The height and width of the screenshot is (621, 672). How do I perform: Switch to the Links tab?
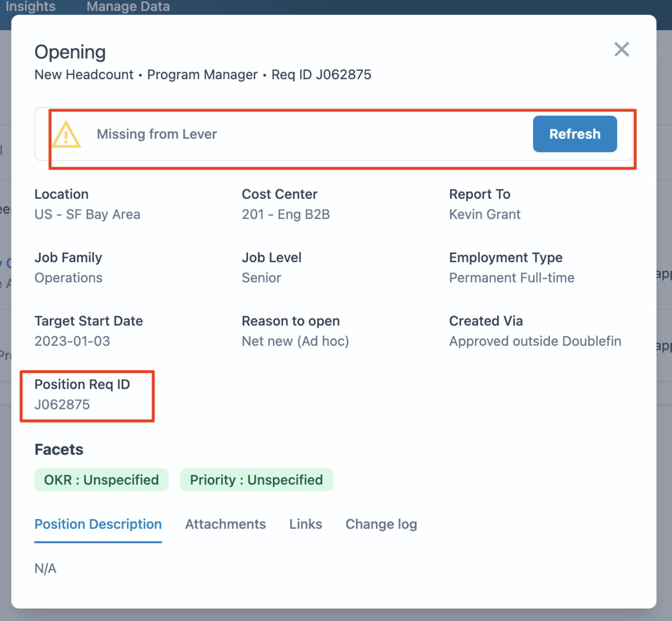306,524
